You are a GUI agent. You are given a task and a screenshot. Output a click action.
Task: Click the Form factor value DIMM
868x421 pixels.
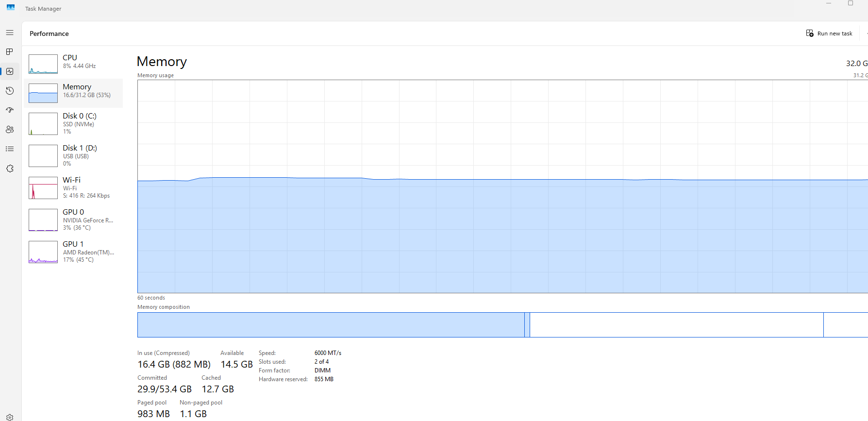[x=322, y=370]
